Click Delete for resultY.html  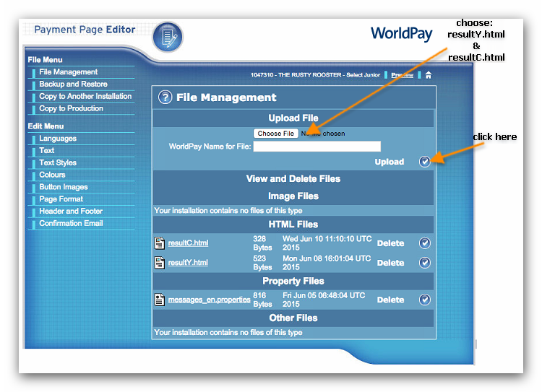pyautogui.click(x=390, y=263)
